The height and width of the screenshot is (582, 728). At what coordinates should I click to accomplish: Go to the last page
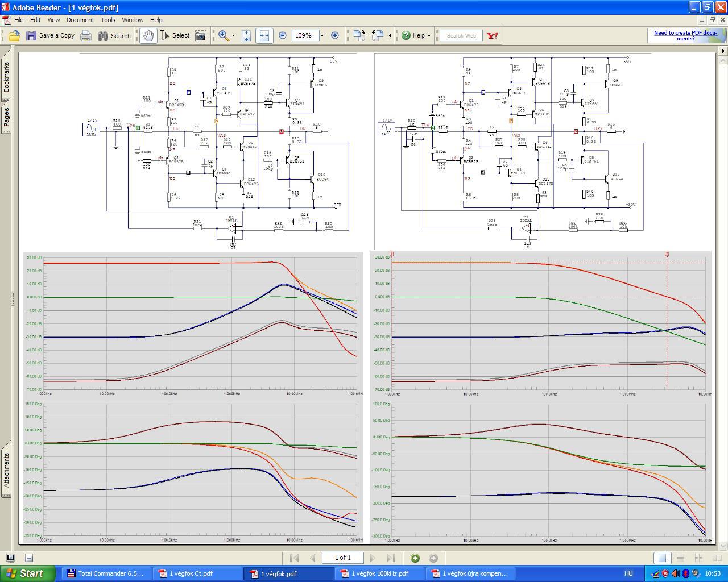[x=391, y=558]
